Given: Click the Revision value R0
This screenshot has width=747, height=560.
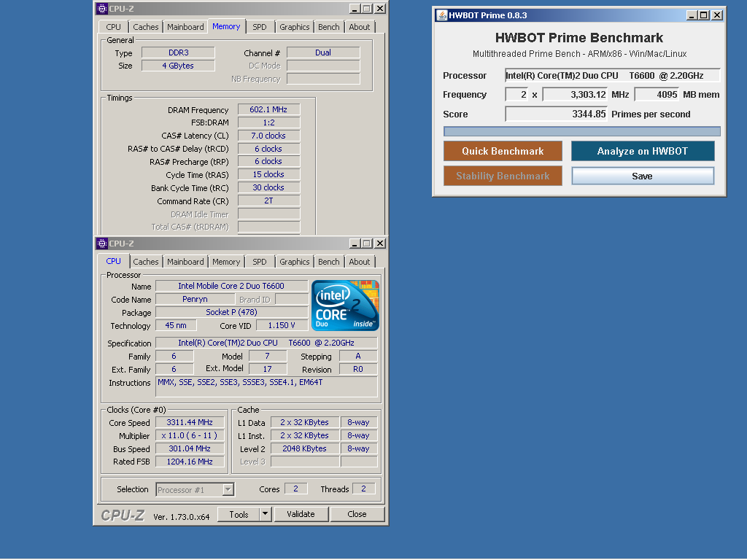Looking at the screenshot, I should (x=358, y=369).
